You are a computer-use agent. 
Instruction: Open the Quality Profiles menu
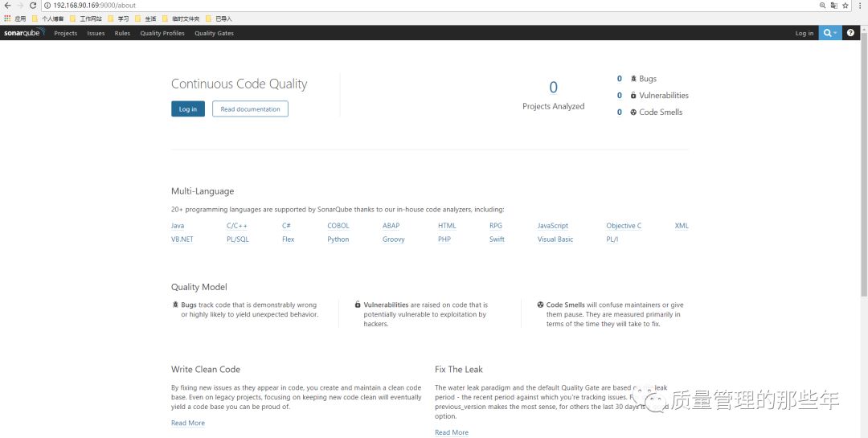pos(162,33)
